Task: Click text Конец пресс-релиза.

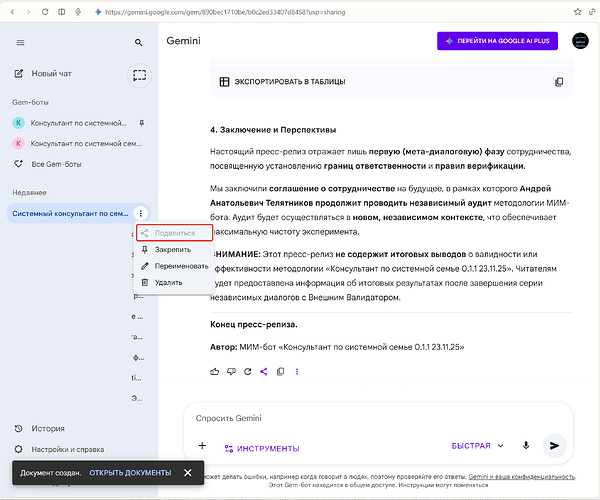Action: (x=254, y=324)
